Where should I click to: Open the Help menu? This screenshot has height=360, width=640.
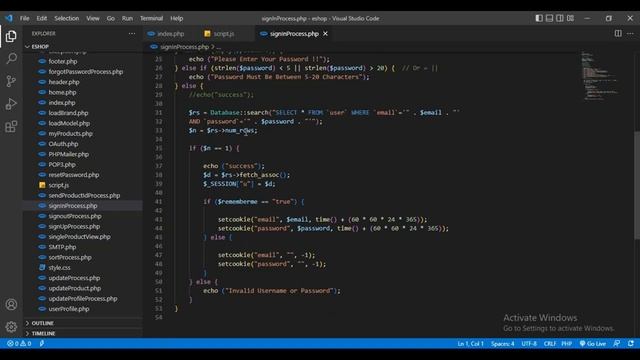pos(176,18)
